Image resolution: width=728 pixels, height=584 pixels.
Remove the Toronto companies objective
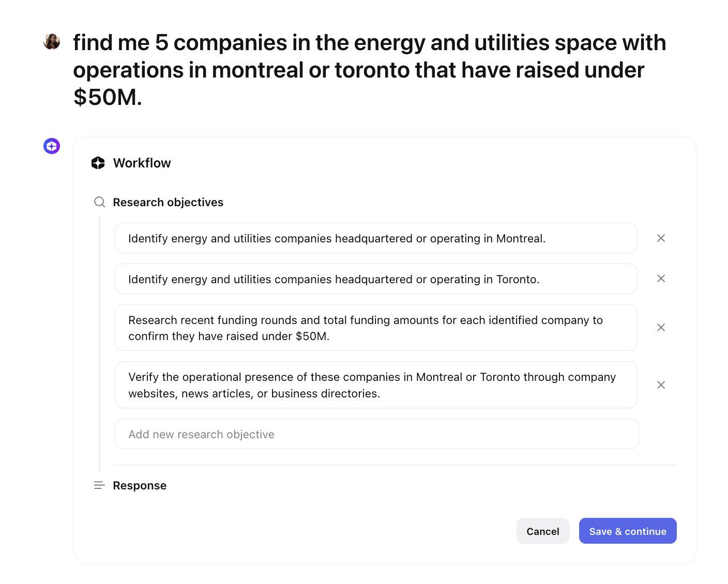coord(661,279)
